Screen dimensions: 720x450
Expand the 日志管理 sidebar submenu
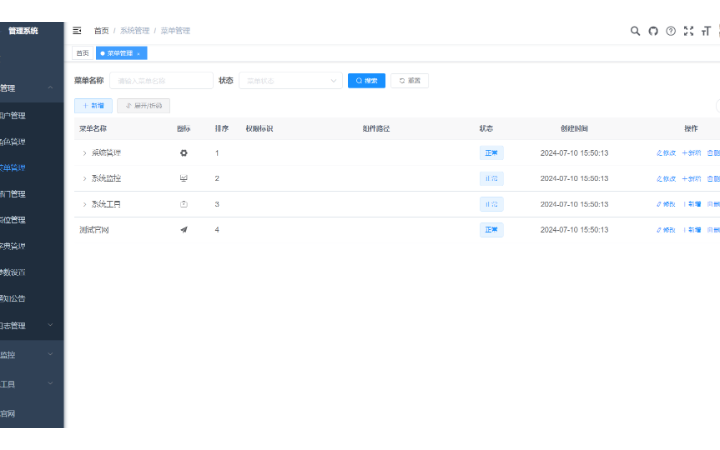click(51, 325)
